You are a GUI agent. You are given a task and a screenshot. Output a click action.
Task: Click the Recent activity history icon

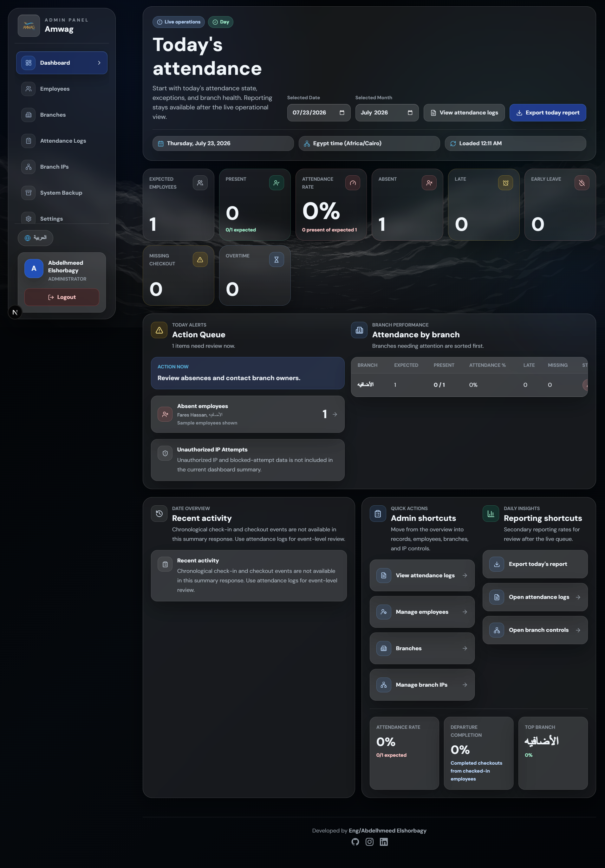click(159, 514)
